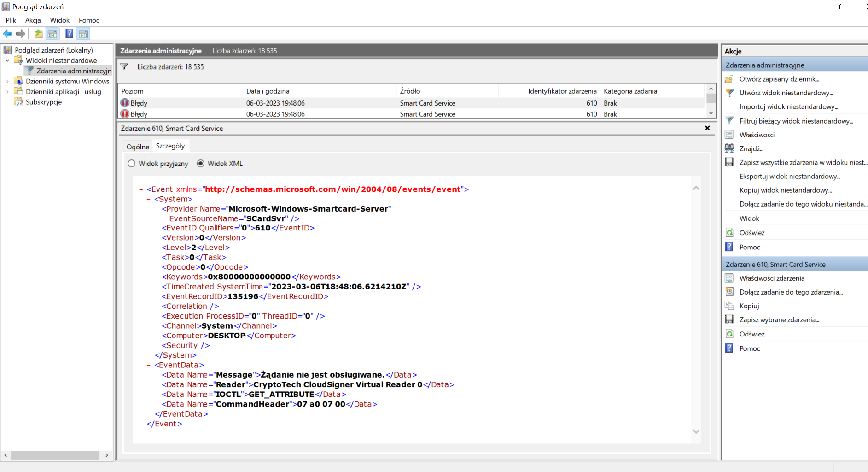868x472 pixels.
Task: Select the Widok XML radio button
Action: tap(201, 164)
